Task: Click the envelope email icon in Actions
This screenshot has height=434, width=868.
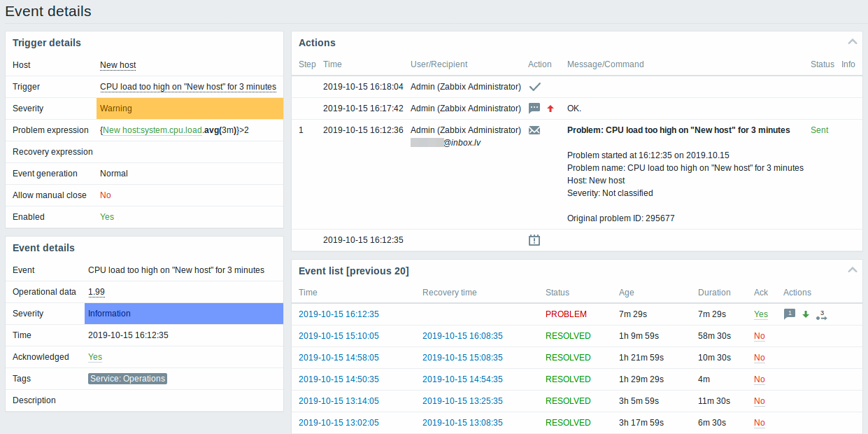Action: pyautogui.click(x=534, y=130)
